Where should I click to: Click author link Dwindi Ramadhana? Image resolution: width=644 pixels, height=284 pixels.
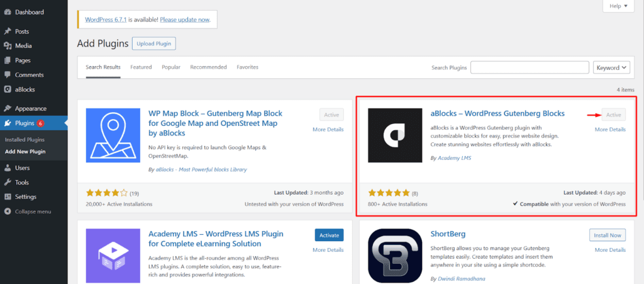point(462,279)
